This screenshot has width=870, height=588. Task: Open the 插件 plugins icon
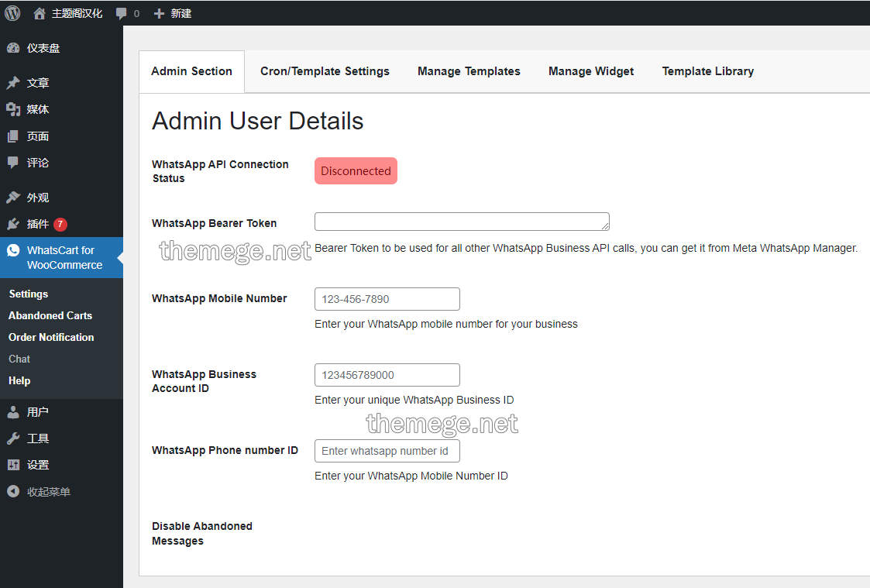[x=13, y=224]
